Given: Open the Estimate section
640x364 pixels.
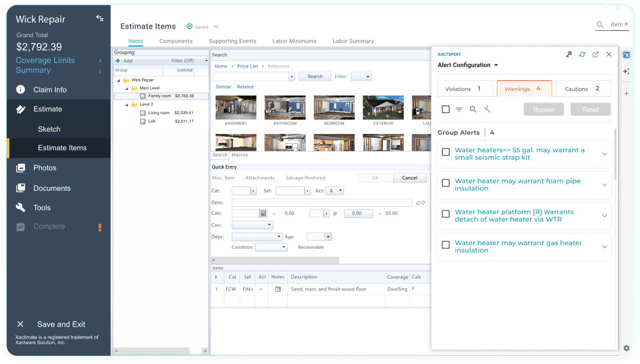Looking at the screenshot, I should pos(48,109).
